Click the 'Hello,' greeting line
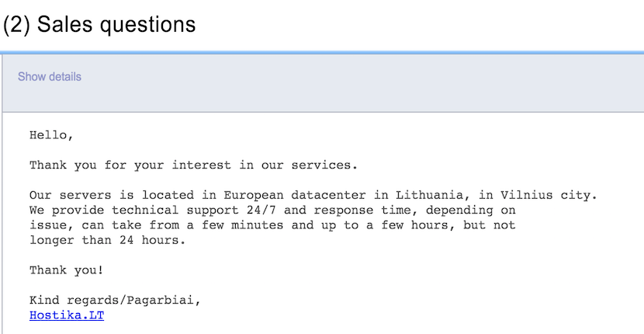The image size is (644, 334). [51, 135]
